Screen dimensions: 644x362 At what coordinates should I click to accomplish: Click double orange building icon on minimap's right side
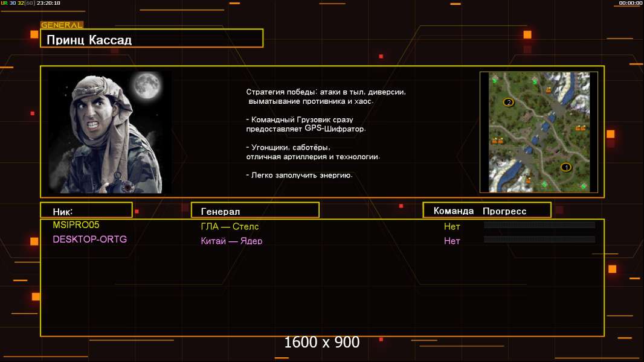(581, 128)
